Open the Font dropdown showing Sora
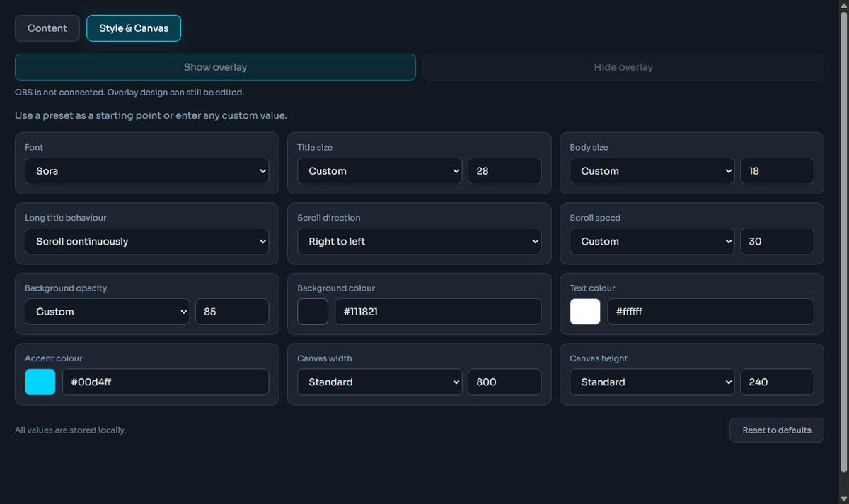Screen dimensions: 849x504 click(x=147, y=171)
